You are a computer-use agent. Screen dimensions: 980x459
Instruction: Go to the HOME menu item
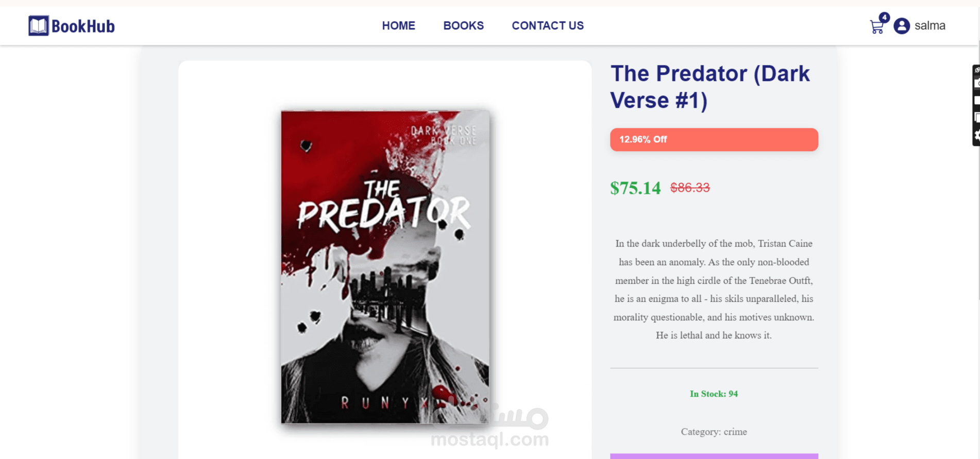coord(398,26)
